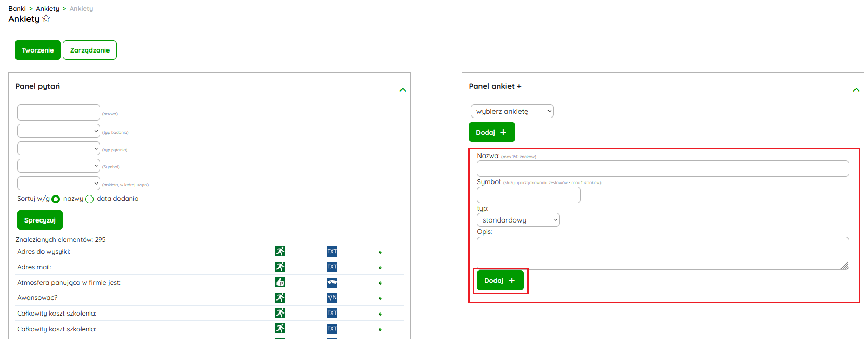The height and width of the screenshot is (339, 868).
Task: Click the Sprecyzuj button
Action: 40,220
